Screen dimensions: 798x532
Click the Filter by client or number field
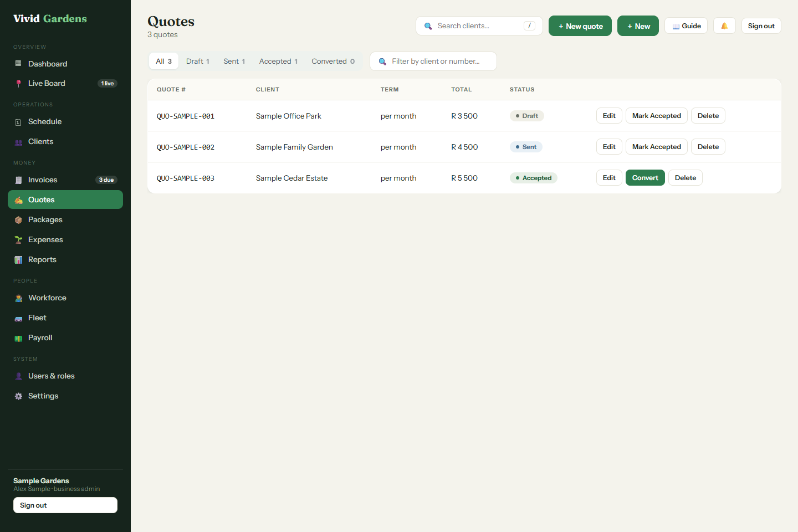[433, 62]
